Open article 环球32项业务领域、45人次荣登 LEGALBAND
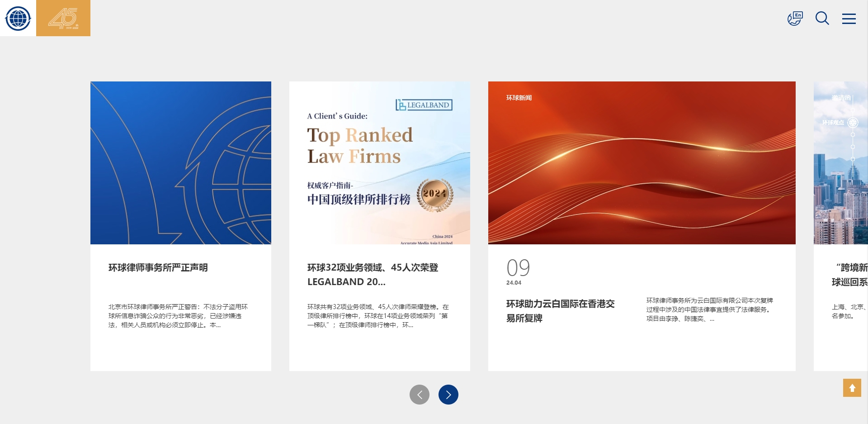The image size is (868, 424). click(373, 275)
